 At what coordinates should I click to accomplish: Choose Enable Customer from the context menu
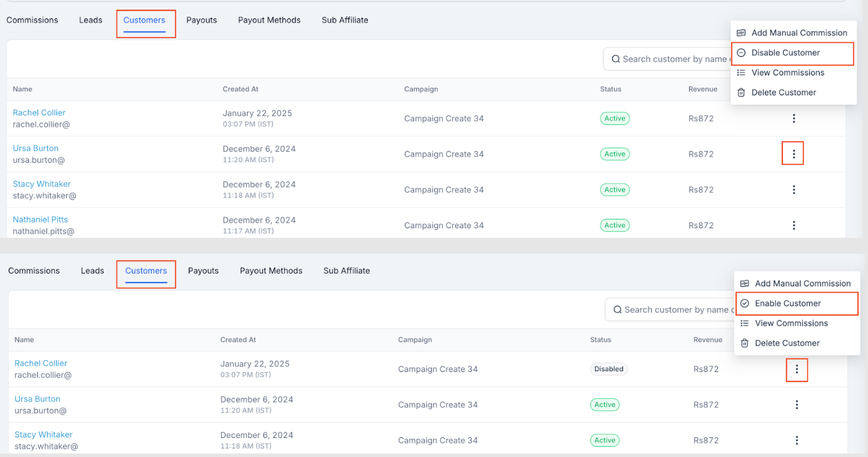(788, 303)
